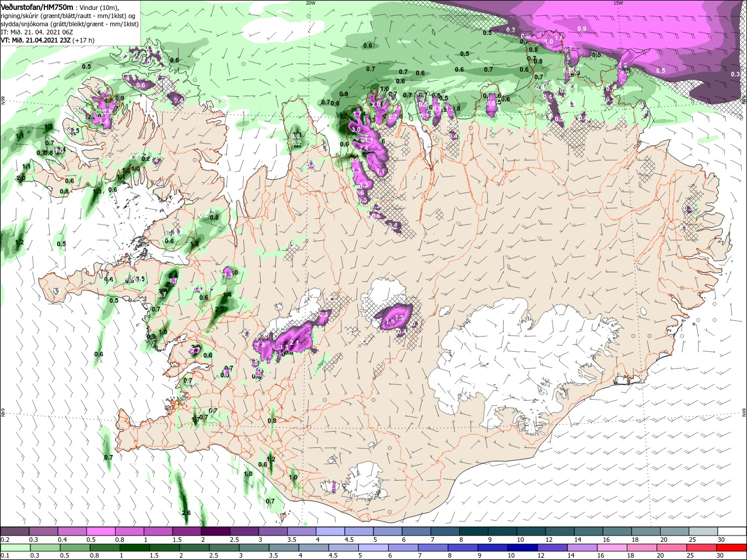Pick the dark teal 8–9 snow legend swatch
The height and width of the screenshot is (560, 747).
[x=473, y=531]
